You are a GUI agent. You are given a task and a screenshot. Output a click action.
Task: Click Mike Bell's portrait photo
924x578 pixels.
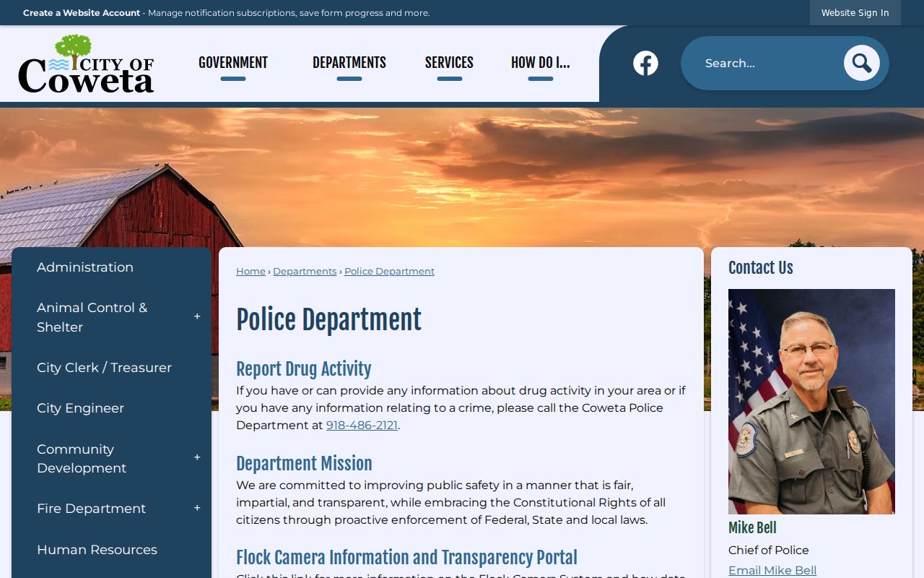pyautogui.click(x=811, y=402)
